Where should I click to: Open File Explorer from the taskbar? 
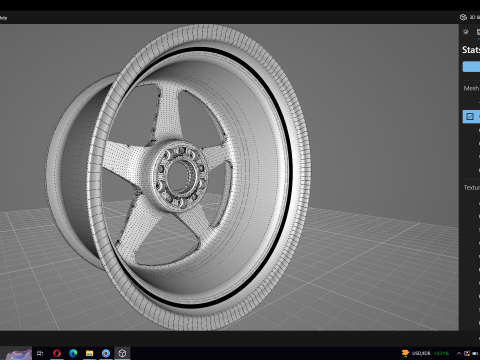[x=89, y=353]
